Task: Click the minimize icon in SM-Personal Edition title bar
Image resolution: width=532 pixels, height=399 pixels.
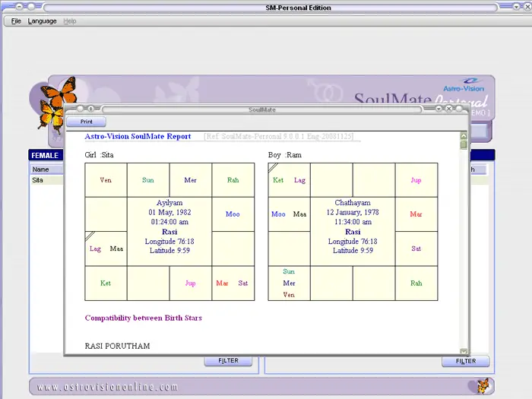Action: click(x=19, y=6)
